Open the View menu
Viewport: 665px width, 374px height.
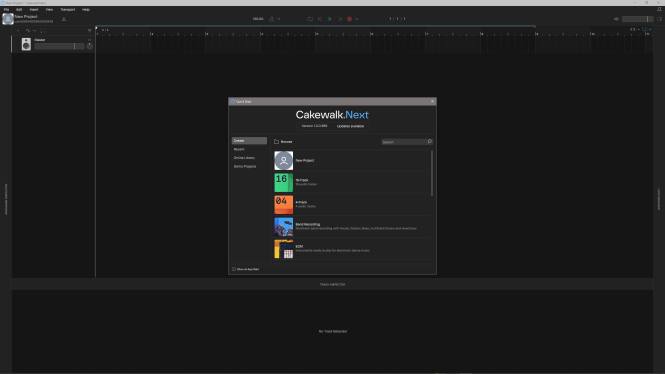(49, 9)
